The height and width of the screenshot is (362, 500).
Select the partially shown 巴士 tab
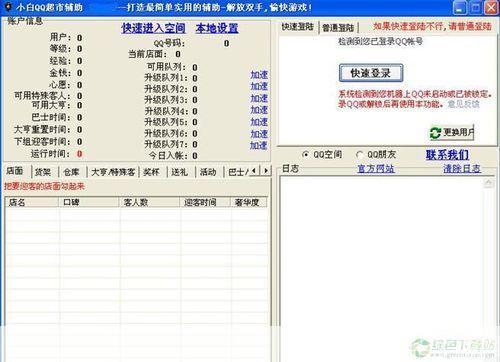[x=237, y=172]
